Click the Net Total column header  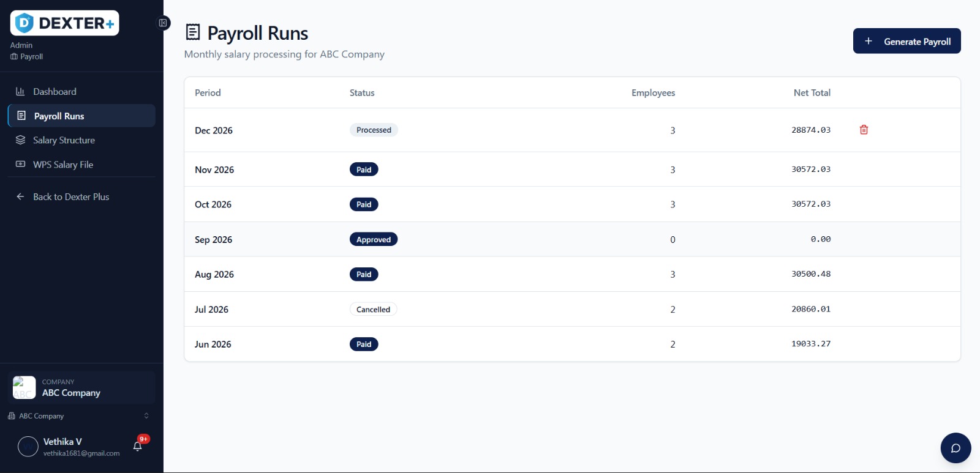click(812, 92)
